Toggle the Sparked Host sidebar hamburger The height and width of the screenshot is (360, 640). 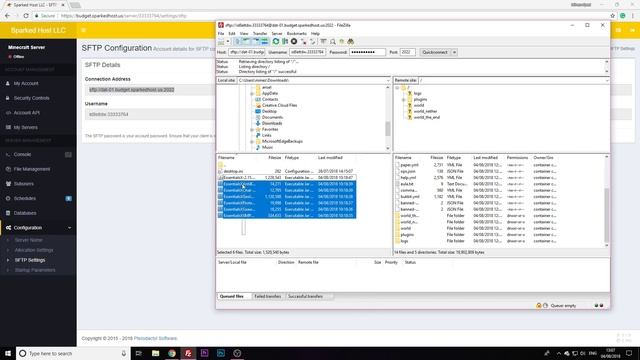click(83, 30)
